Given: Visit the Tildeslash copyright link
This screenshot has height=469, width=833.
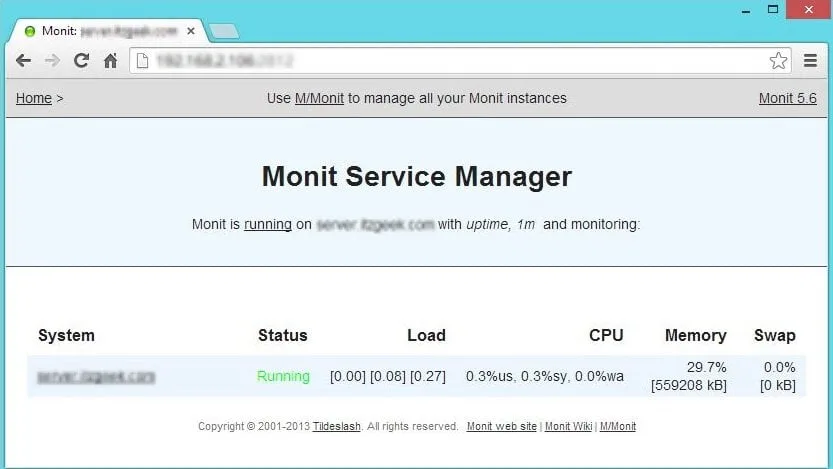Looking at the screenshot, I should (336, 426).
